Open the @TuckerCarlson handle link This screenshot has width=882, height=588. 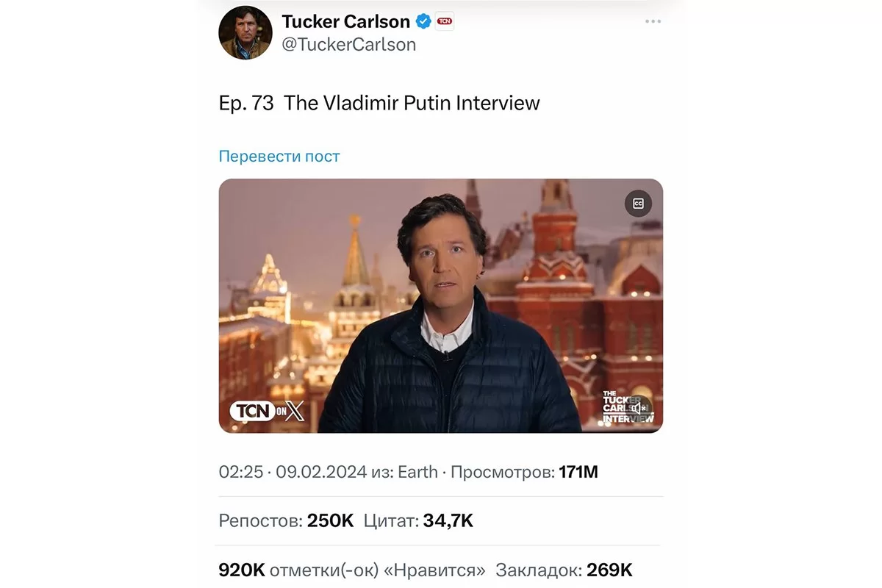(348, 45)
